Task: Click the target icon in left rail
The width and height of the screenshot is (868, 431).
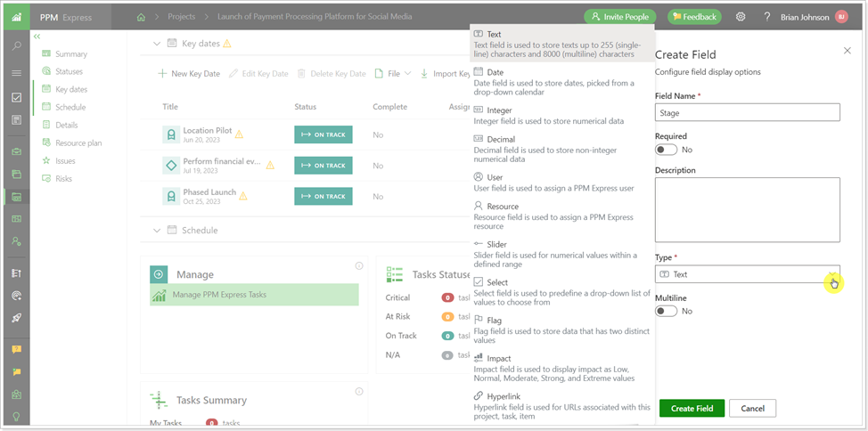Action: 17,296
